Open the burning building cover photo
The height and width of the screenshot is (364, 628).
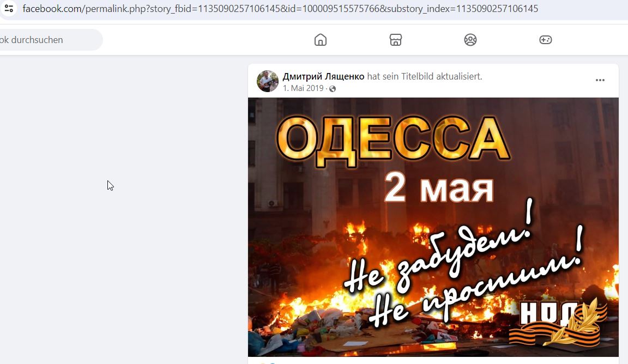[x=433, y=227]
